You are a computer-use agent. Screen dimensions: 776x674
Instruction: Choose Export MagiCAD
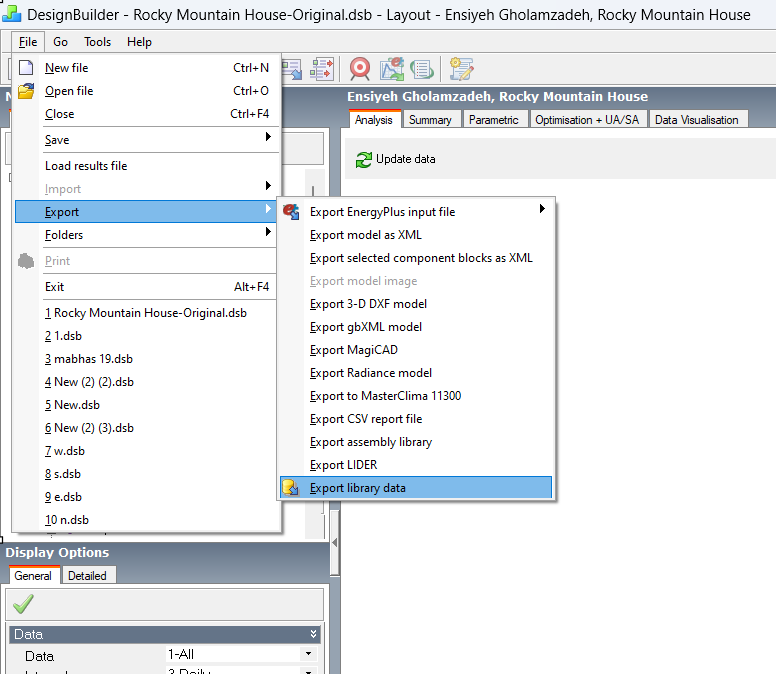point(416,350)
